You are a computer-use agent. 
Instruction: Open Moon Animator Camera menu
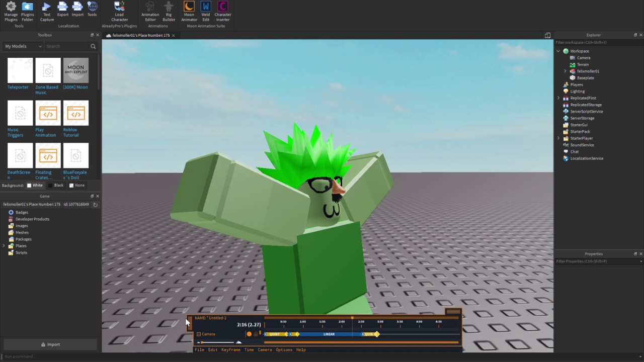tap(265, 350)
